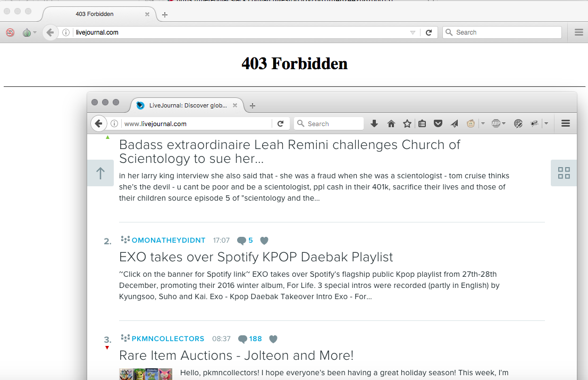Open the PKMNCOLLECTORS community link
Viewport: 588px width, 380px height.
tap(167, 338)
